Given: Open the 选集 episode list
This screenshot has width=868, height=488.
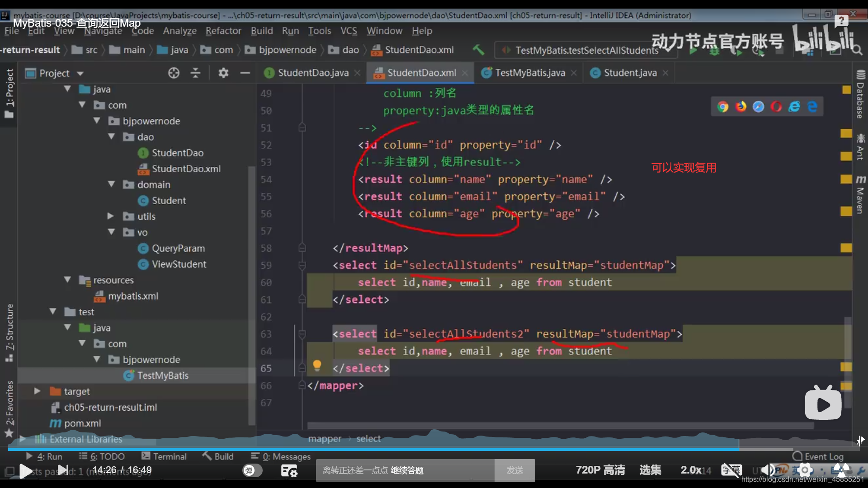Looking at the screenshot, I should tap(650, 470).
